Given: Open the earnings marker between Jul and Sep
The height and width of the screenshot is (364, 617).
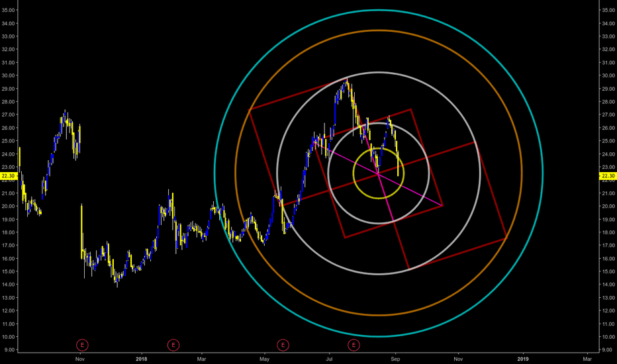Looking at the screenshot, I should 354,345.
